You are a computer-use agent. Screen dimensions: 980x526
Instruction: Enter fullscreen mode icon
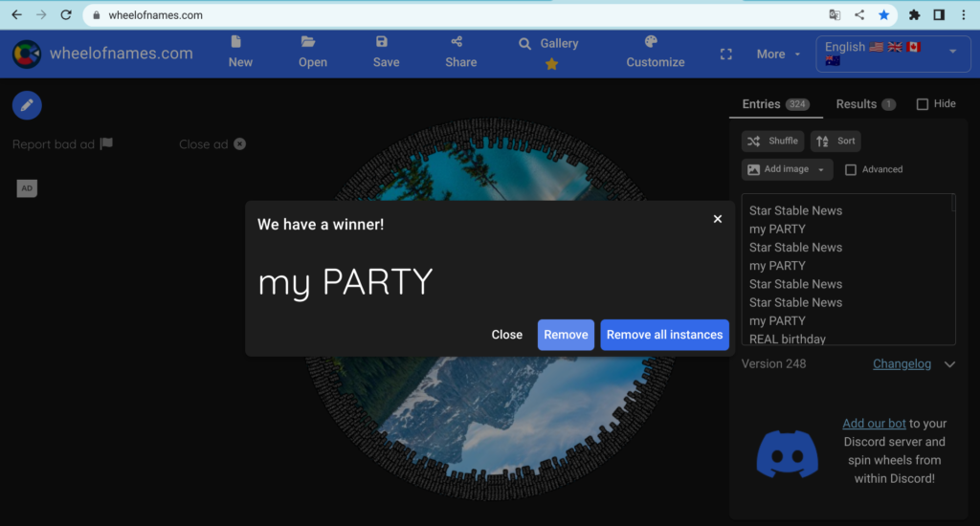click(x=726, y=55)
